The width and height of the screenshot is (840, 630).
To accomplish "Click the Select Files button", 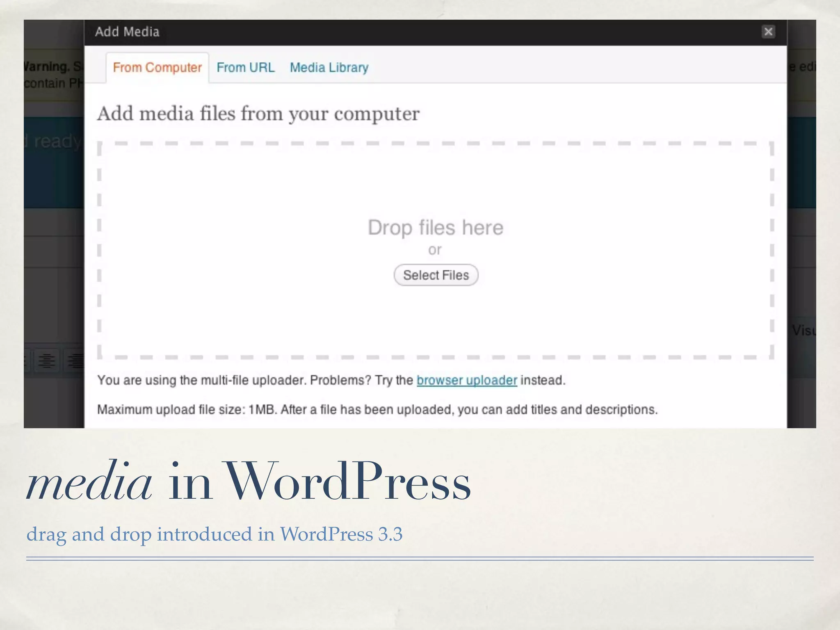I will (x=436, y=275).
